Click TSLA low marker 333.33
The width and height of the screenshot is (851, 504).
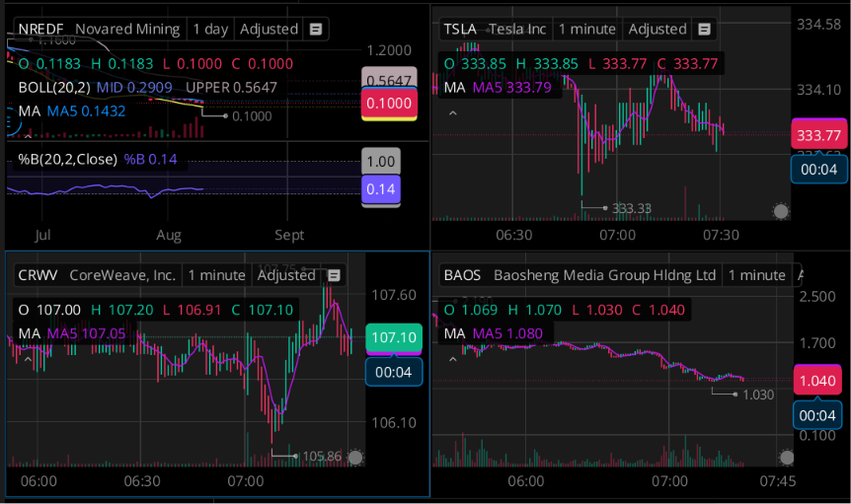click(x=632, y=209)
